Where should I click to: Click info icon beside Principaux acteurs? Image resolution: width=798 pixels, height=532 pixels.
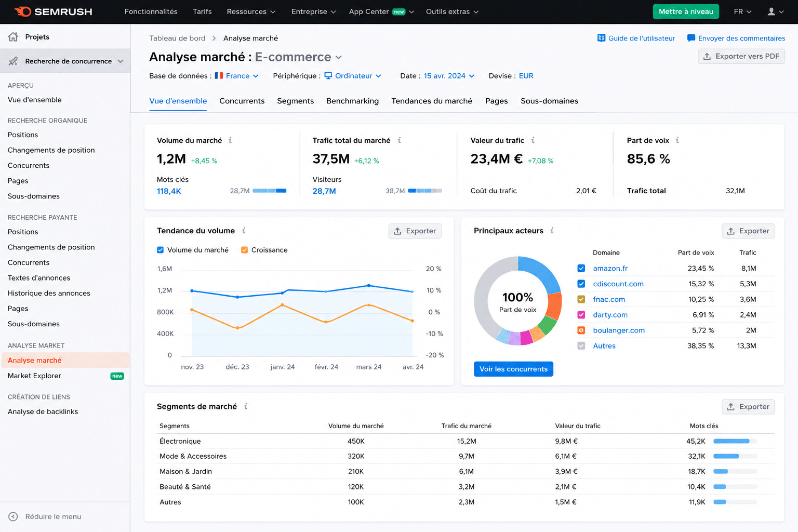552,231
